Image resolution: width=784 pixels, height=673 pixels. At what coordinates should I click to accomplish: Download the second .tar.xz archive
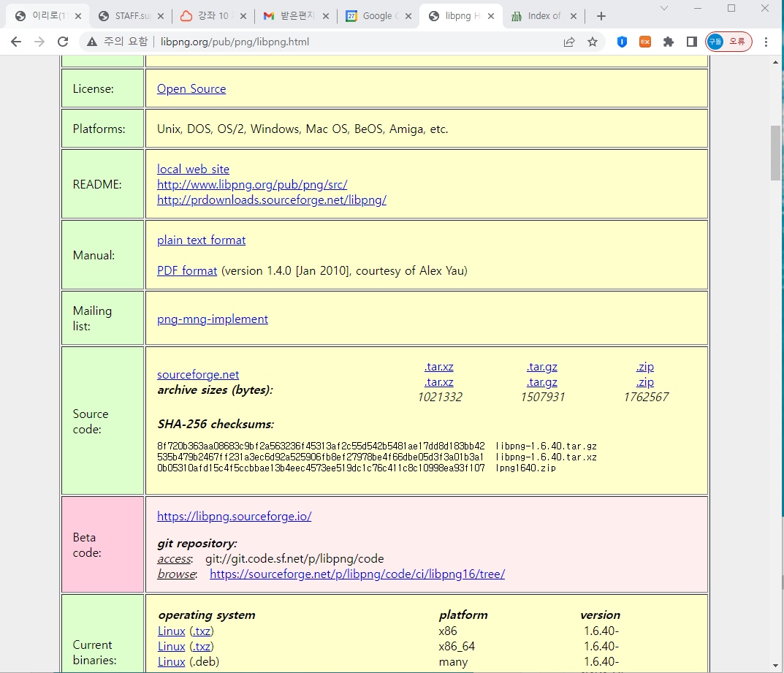439,382
